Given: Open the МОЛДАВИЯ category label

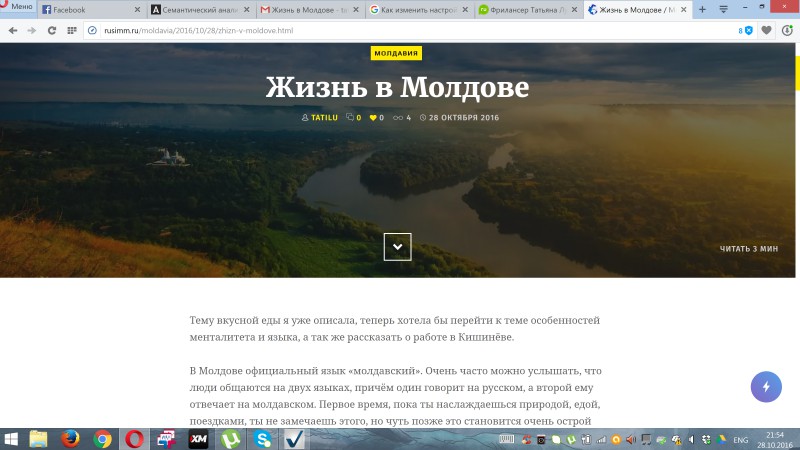Looking at the screenshot, I should pos(396,53).
